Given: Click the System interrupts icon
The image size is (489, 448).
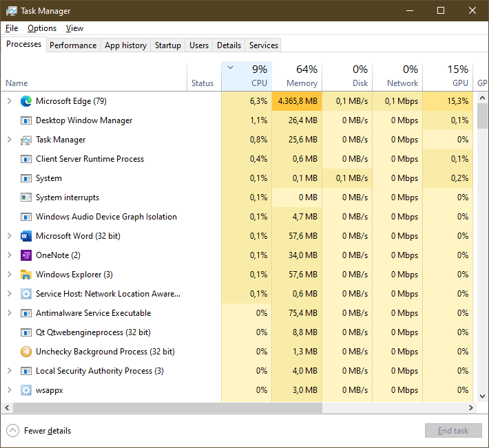Looking at the screenshot, I should coord(26,198).
